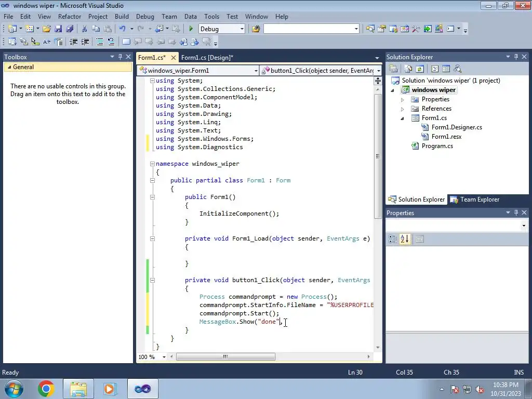Click the Save All icon
The image size is (532, 399).
(70, 29)
